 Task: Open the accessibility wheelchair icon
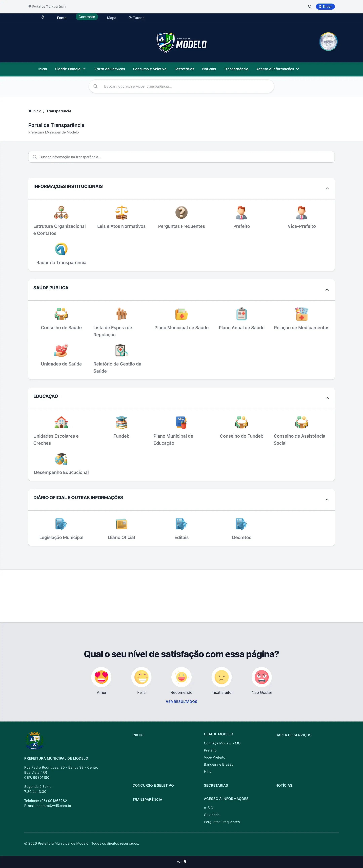(43, 17)
